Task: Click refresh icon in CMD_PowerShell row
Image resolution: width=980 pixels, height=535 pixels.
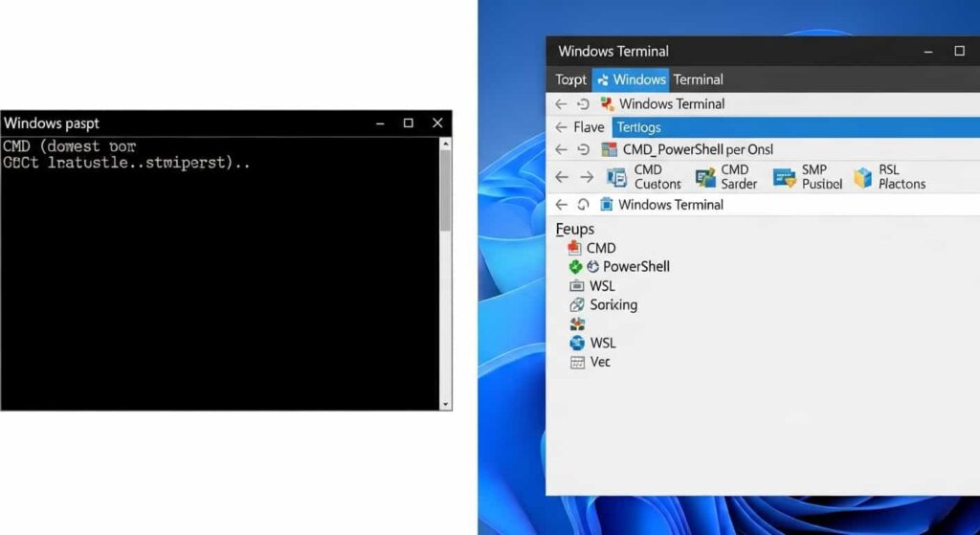Action: pos(583,149)
